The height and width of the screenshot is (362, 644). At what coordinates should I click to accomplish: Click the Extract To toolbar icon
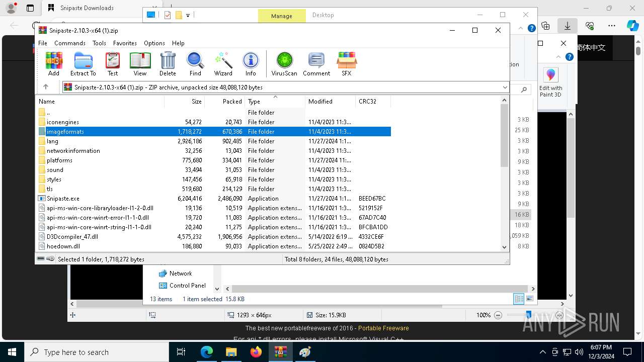(x=83, y=64)
